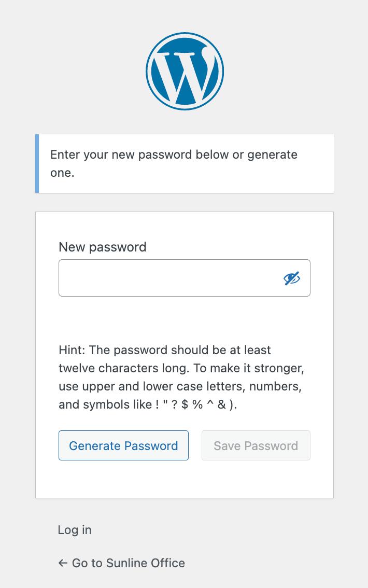Click the WordPress logo
368x588 pixels.
(185, 72)
